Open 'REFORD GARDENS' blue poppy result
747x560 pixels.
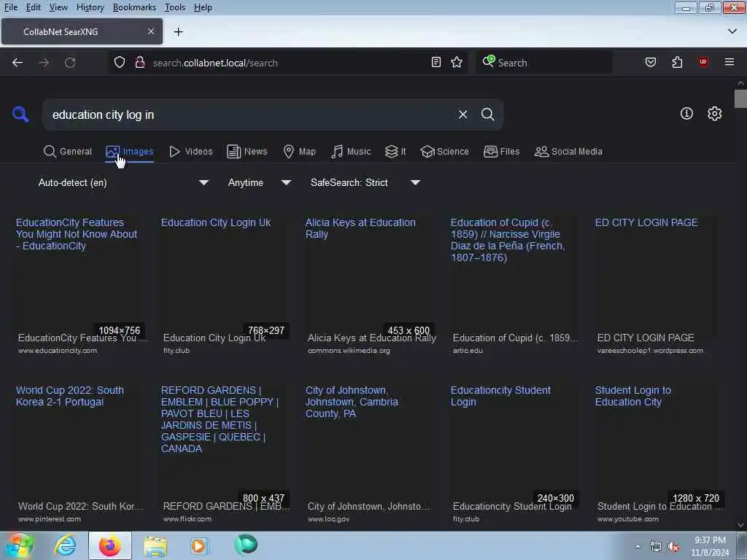[220, 419]
